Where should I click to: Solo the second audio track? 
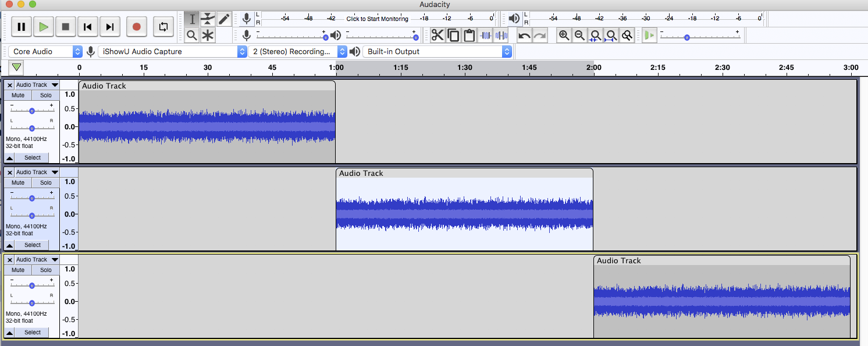point(46,182)
